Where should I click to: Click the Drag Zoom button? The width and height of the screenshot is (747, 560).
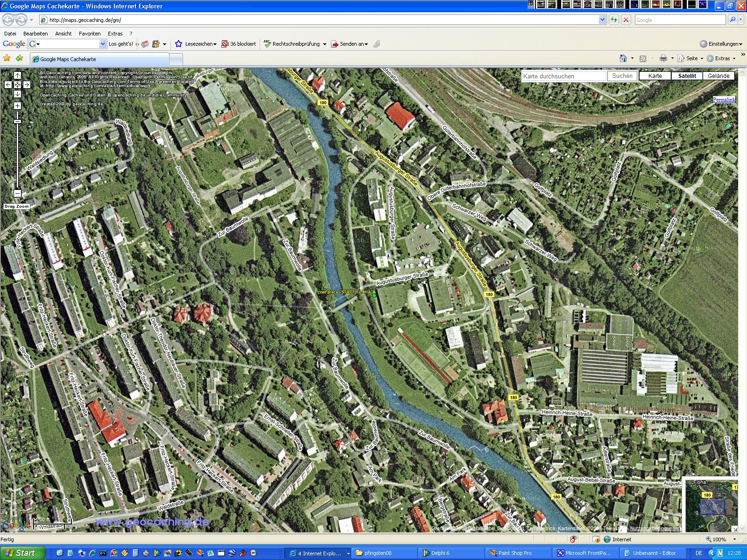(16, 206)
